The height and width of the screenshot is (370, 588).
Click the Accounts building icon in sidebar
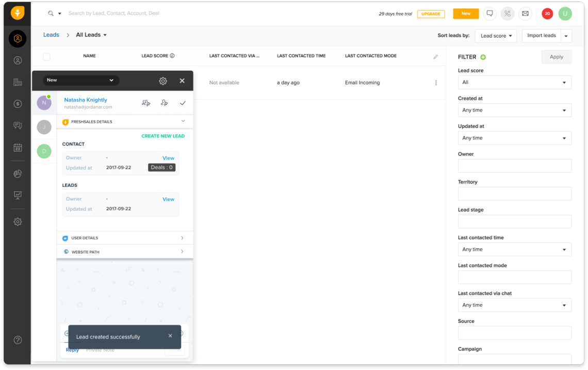click(x=18, y=82)
